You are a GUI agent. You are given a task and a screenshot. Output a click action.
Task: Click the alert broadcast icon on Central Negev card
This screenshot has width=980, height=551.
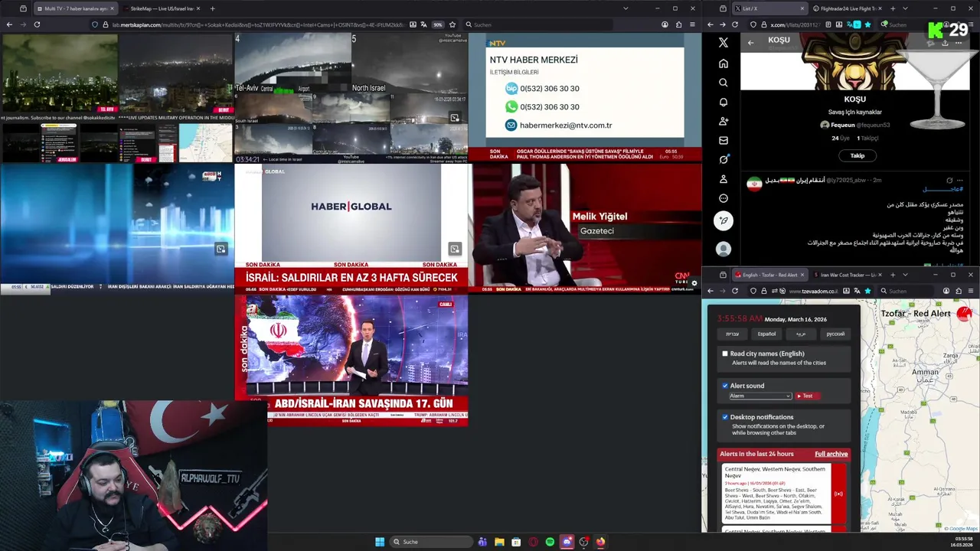coord(838,494)
